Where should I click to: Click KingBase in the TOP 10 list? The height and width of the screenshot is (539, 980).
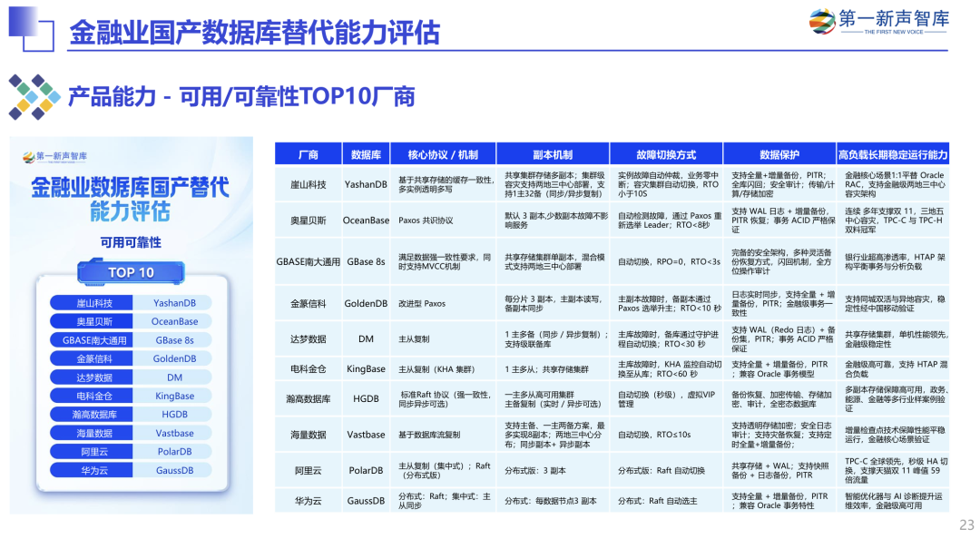(174, 396)
